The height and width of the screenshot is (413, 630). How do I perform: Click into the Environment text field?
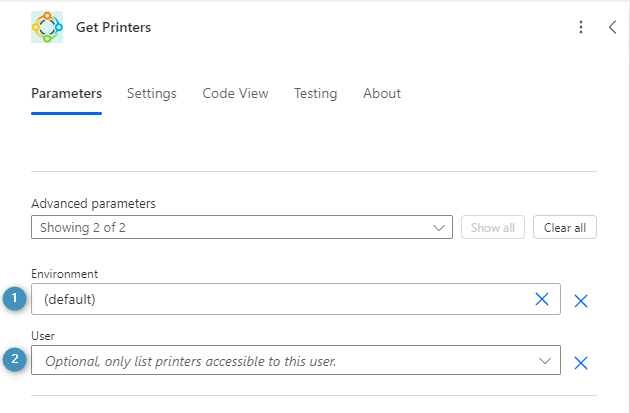point(280,299)
